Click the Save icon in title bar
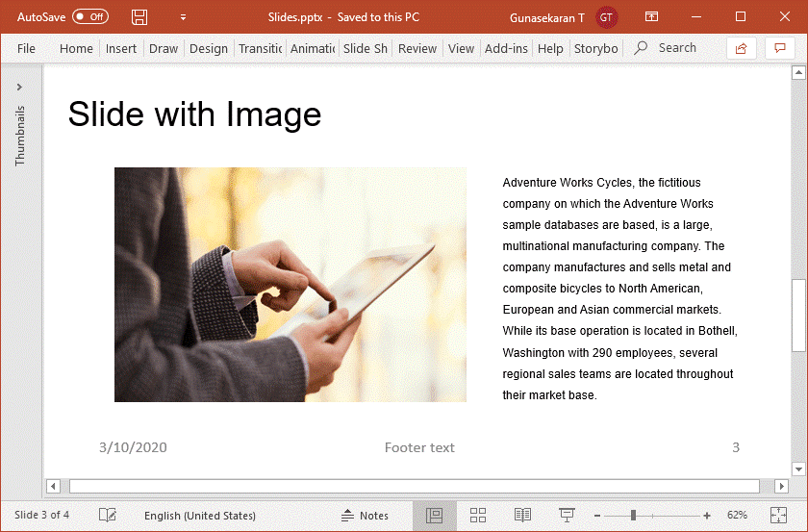 pyautogui.click(x=140, y=17)
